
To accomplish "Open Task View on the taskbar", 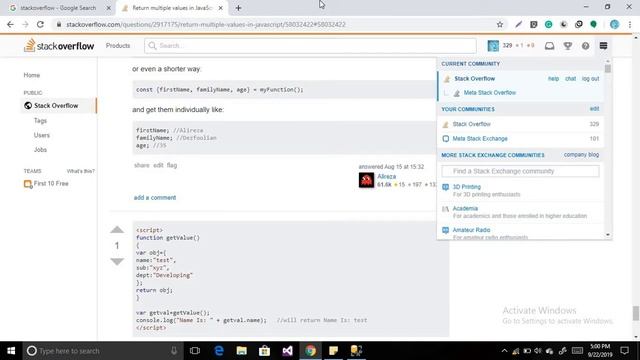I will [x=195, y=351].
